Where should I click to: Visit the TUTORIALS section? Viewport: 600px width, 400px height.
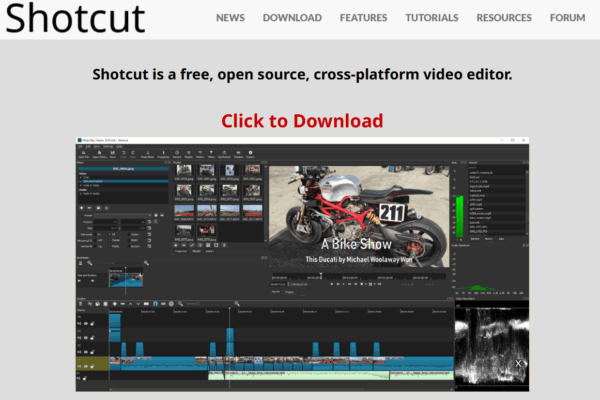click(x=432, y=18)
